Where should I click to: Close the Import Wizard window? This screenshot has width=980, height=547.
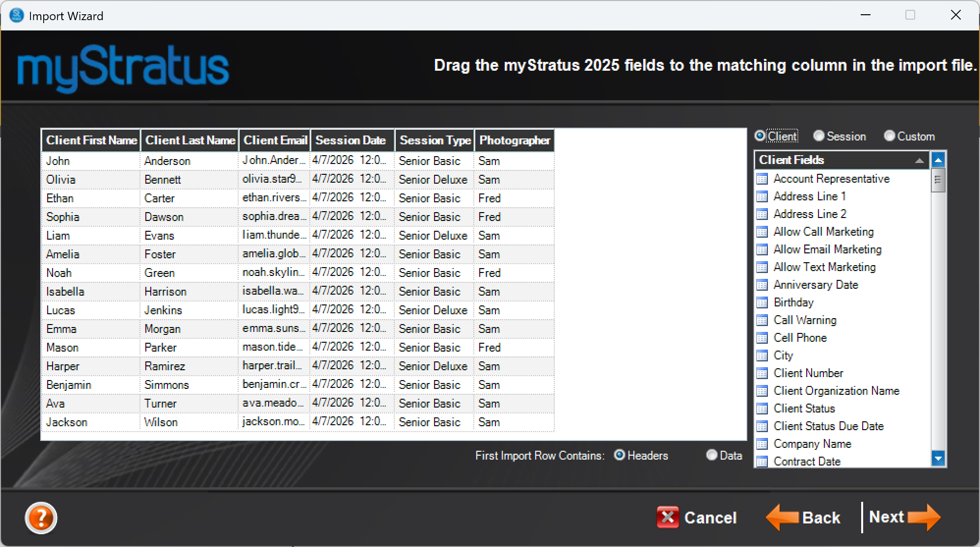pos(955,15)
